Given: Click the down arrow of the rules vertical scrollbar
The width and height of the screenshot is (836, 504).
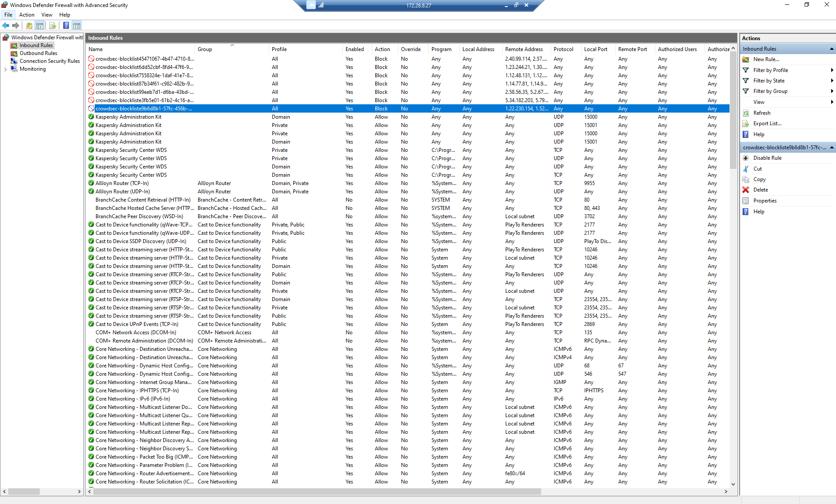Looking at the screenshot, I should (733, 484).
